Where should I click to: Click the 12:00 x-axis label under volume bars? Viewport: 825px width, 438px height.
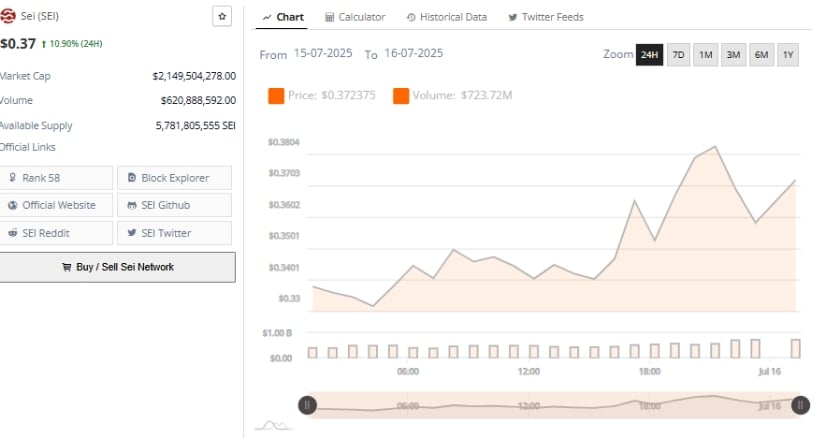[x=529, y=372]
